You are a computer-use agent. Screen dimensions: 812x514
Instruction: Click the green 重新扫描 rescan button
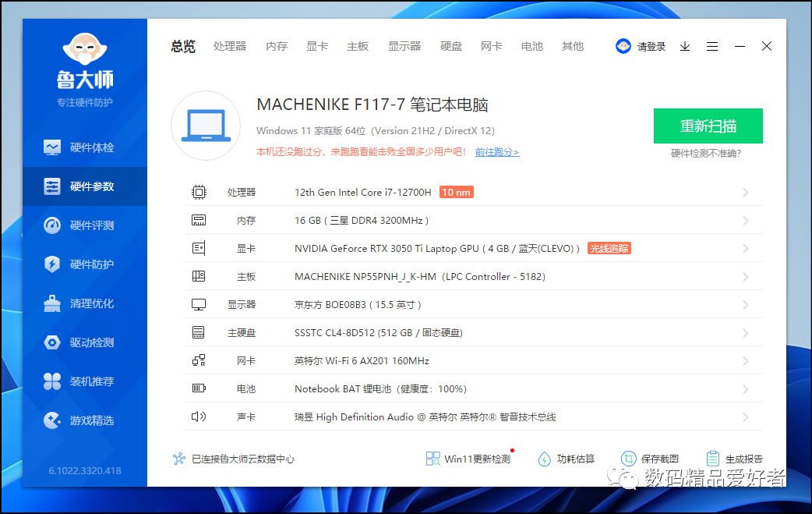tap(708, 126)
